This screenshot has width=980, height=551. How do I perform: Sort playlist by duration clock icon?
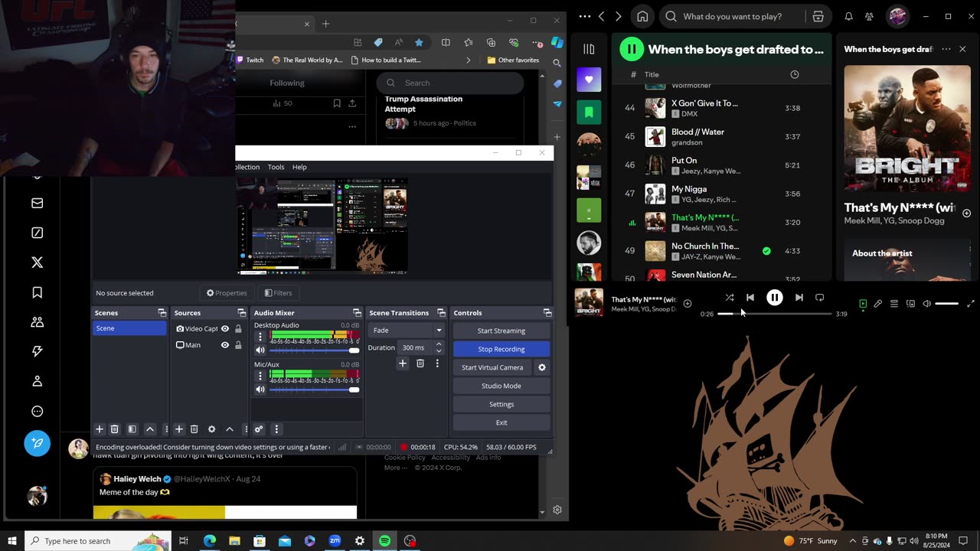click(794, 74)
